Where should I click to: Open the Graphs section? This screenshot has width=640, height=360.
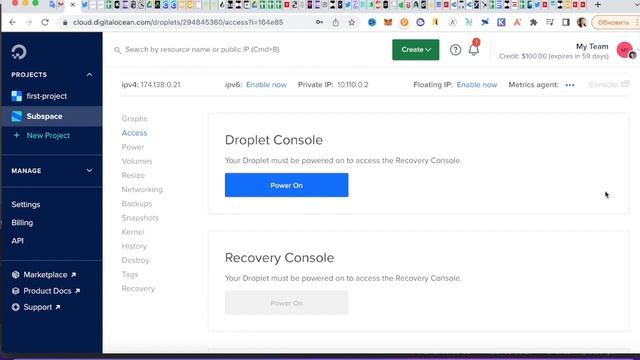tap(134, 119)
